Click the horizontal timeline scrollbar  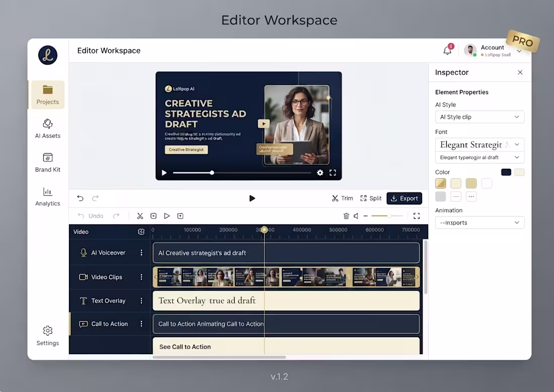coord(219,357)
